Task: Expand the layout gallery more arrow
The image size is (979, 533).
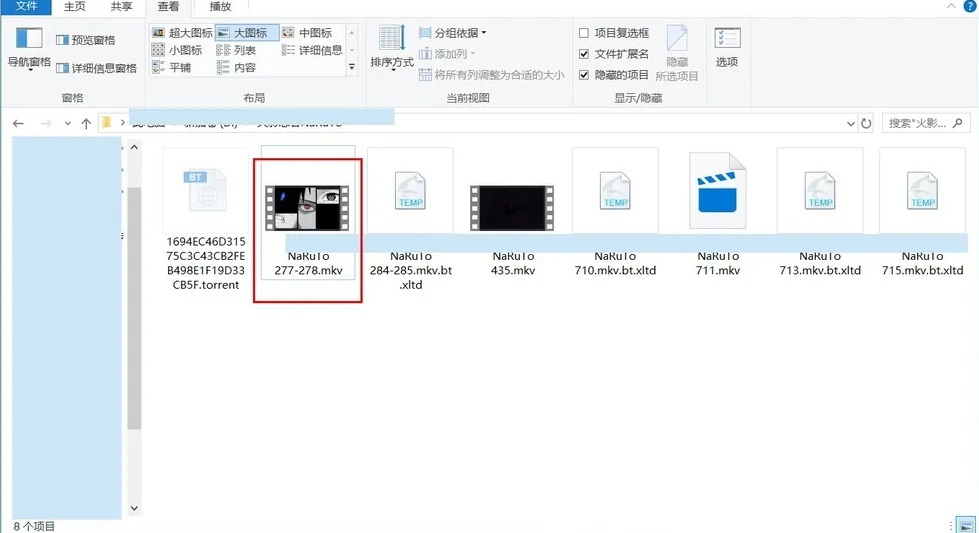Action: (351, 68)
